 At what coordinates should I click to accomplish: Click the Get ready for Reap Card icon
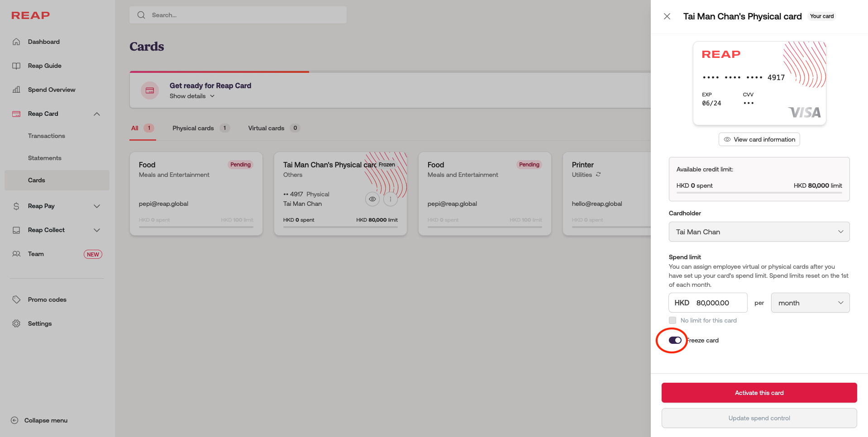click(x=150, y=90)
